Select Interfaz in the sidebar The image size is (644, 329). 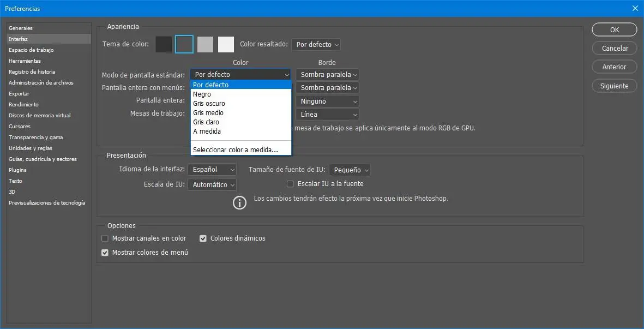tap(49, 39)
